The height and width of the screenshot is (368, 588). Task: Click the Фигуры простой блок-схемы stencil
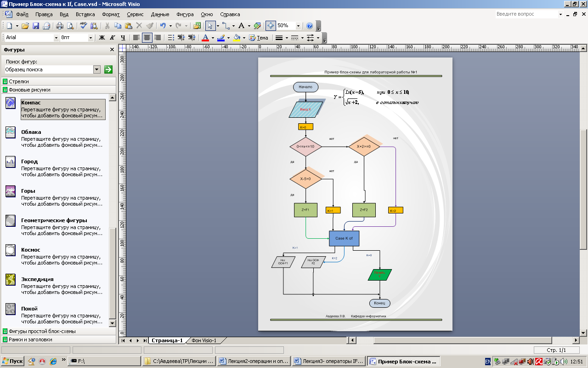click(58, 331)
